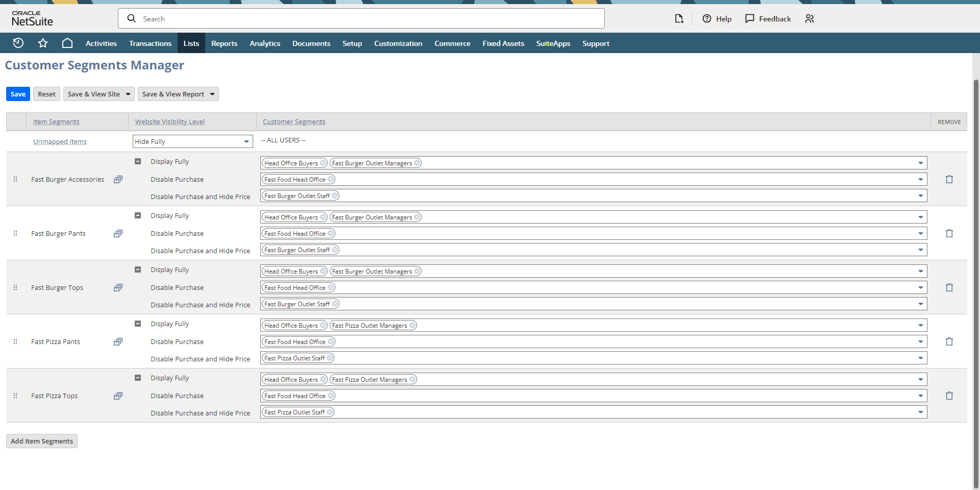
Task: Click the Oracle NetSuite logo
Action: tap(33, 19)
